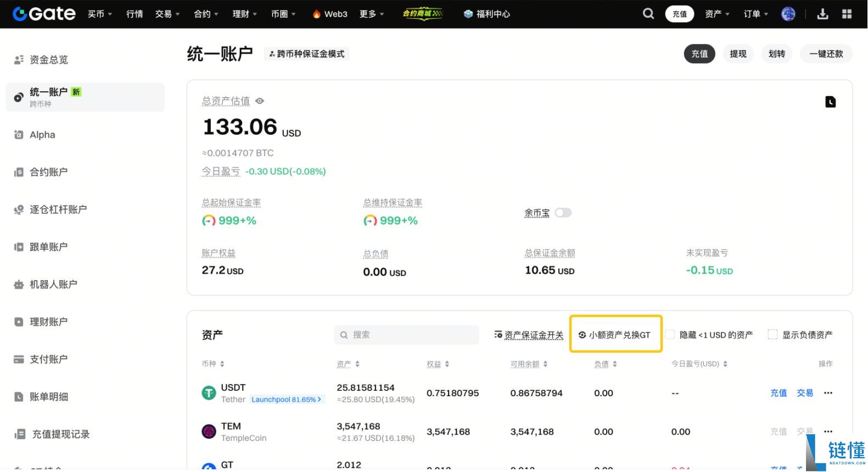Click the 机器人账户 robot icon
The width and height of the screenshot is (868, 472).
(19, 284)
